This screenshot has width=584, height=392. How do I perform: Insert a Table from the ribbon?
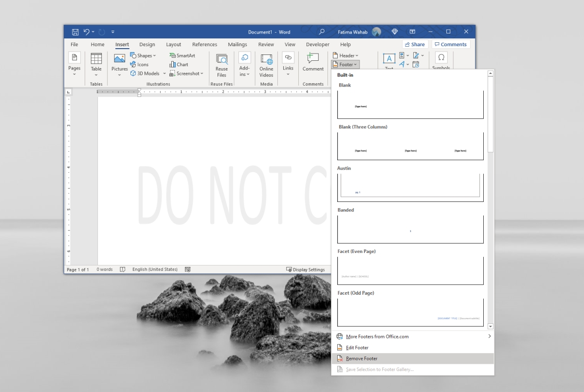point(96,65)
